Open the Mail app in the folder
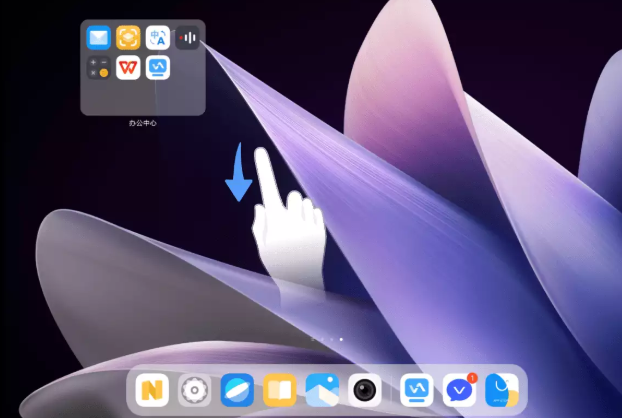This screenshot has width=622, height=418. [98, 38]
